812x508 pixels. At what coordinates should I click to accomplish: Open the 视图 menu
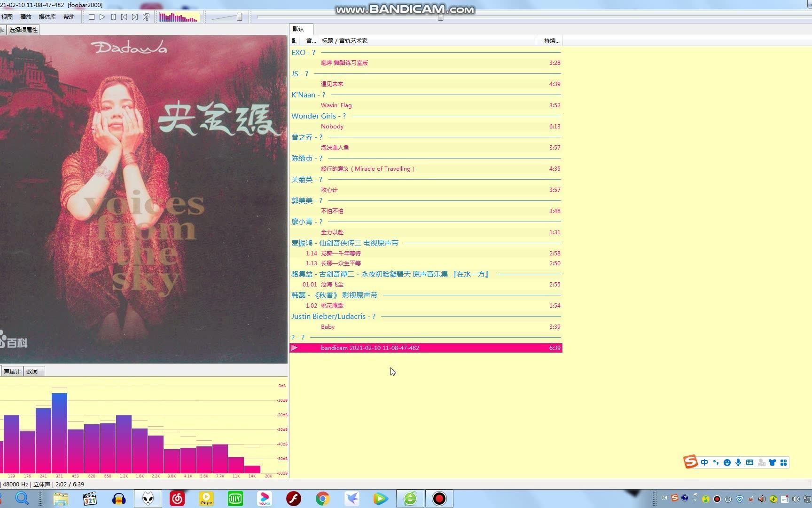7,16
